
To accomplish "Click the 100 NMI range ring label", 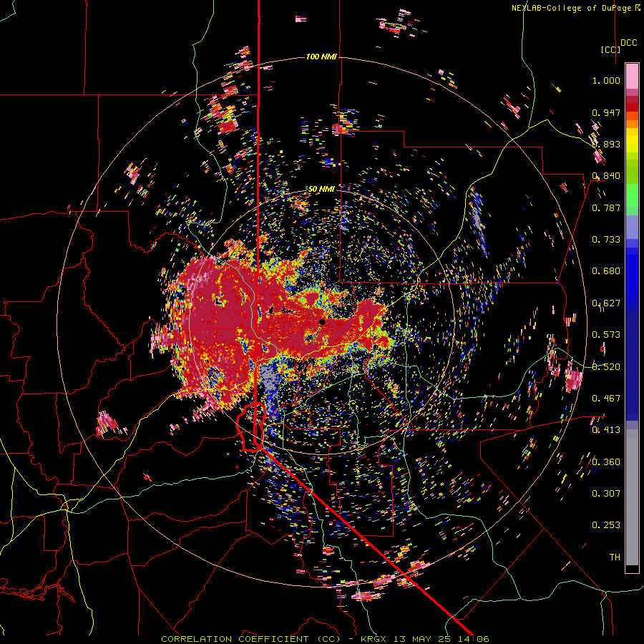I will (321, 57).
